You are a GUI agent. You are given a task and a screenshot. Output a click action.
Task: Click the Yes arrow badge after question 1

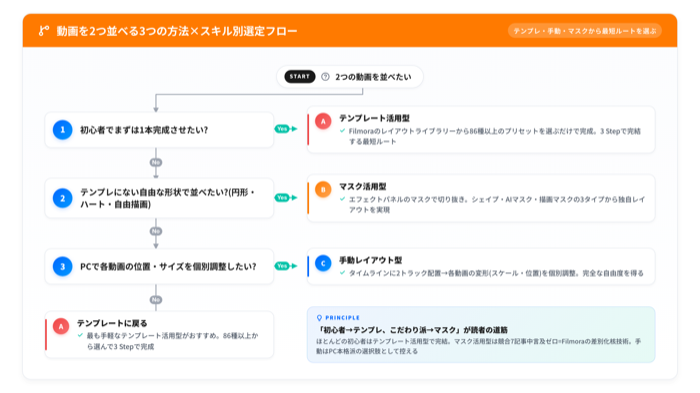click(286, 129)
